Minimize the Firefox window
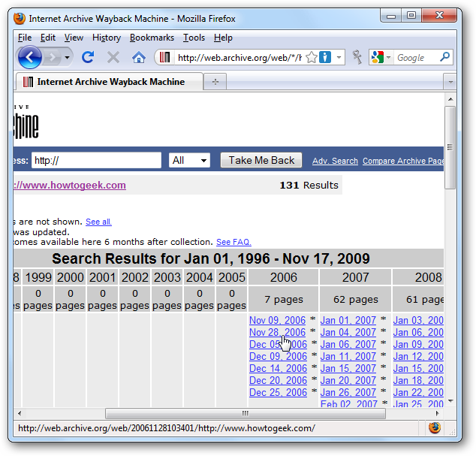 click(391, 16)
